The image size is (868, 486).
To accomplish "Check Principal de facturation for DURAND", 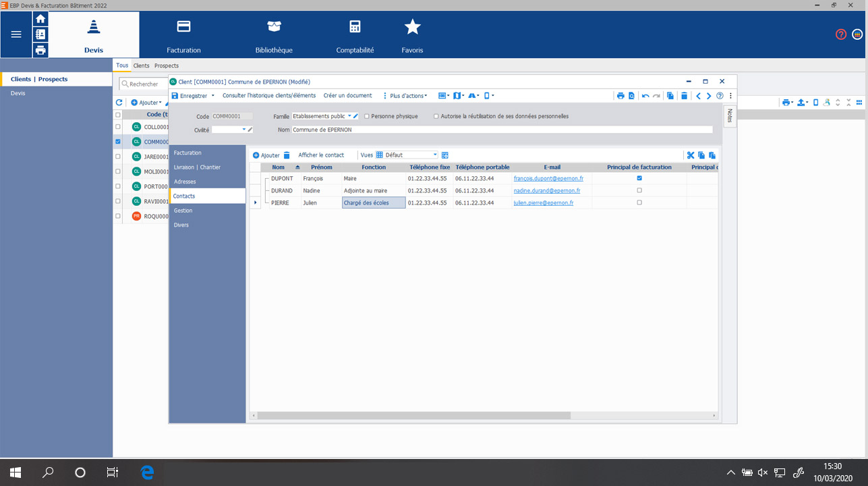I will [639, 190].
